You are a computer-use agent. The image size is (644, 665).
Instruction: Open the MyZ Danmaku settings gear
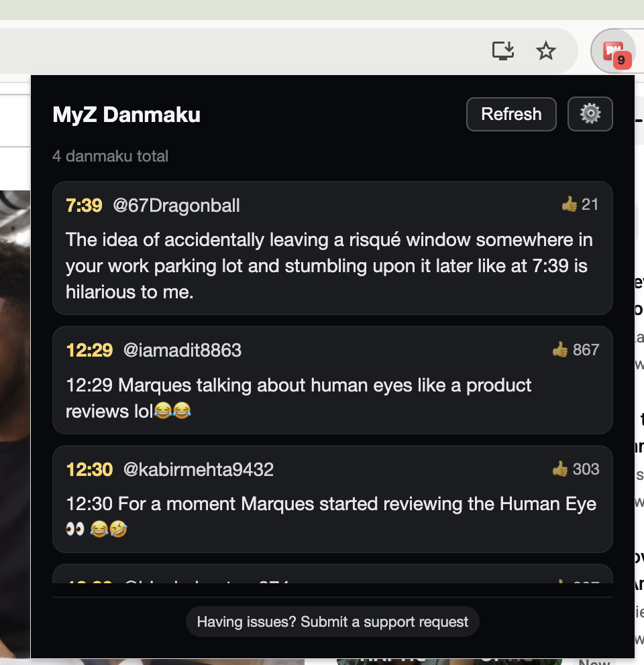coord(590,114)
